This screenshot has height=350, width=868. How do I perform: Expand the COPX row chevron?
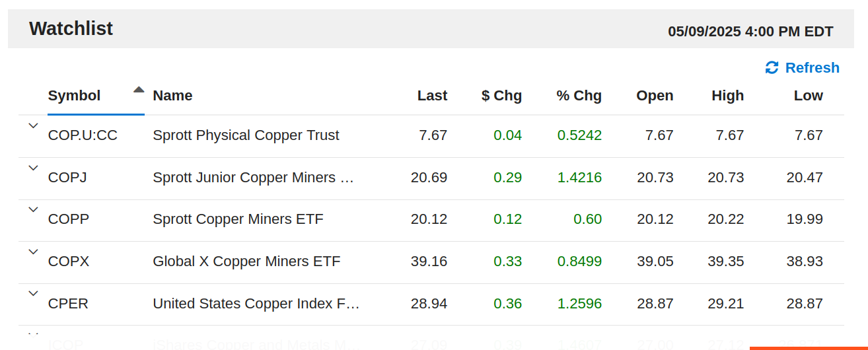coord(33,252)
